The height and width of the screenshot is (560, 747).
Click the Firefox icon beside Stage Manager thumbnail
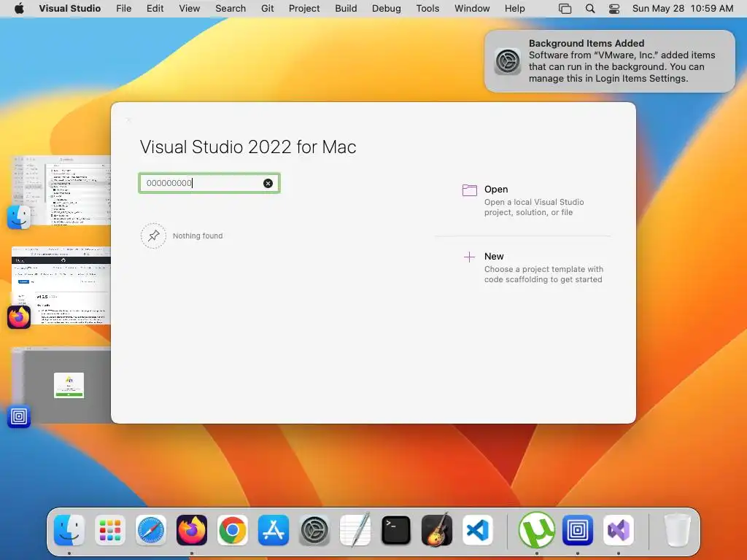coord(19,317)
